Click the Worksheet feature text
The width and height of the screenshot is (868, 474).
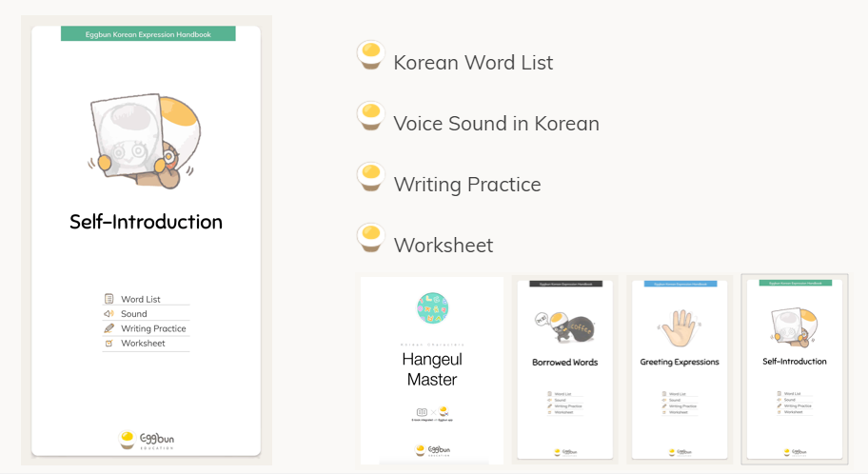tap(444, 246)
